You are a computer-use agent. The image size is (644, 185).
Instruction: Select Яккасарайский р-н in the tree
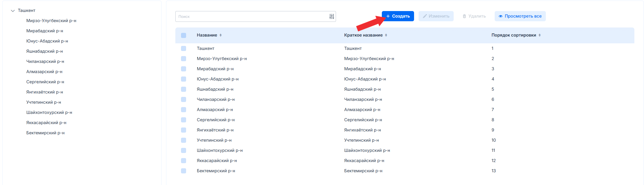click(x=46, y=123)
